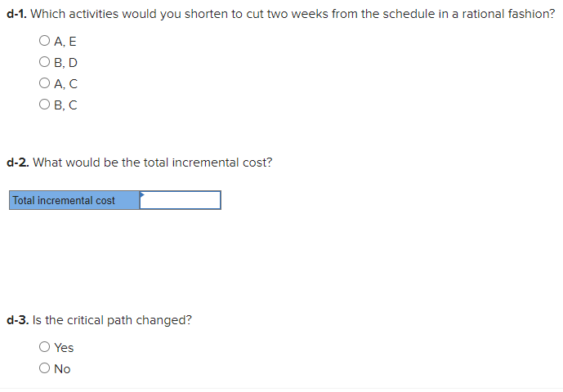Choose the 'B, D' radio option
Screen dimensions: 563x392
[x=44, y=62]
